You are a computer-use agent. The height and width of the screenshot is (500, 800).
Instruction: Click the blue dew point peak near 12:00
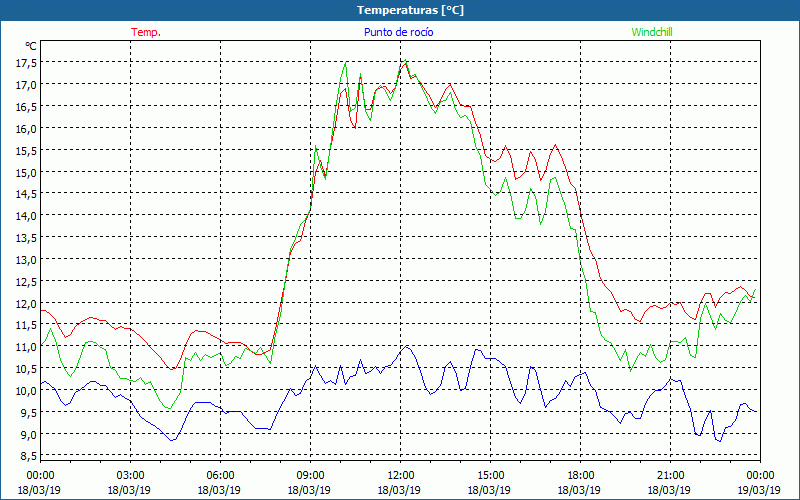[406, 346]
